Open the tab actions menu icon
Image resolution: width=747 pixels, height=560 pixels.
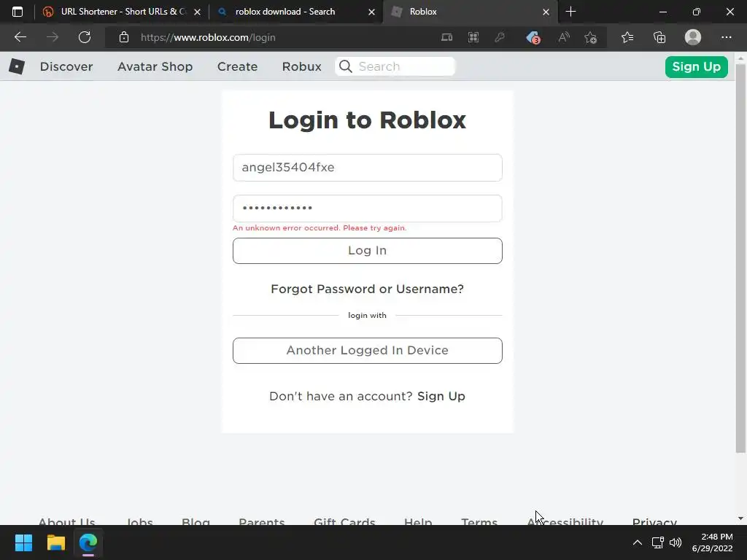coord(18,12)
